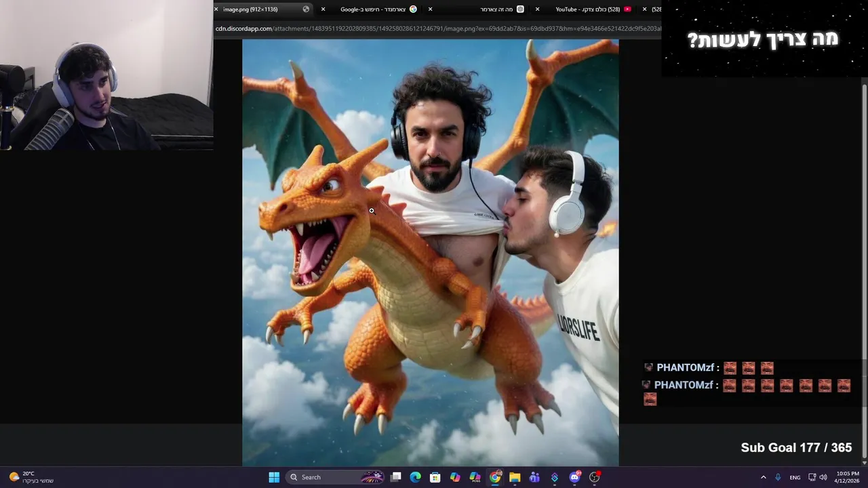Launch Microsoft Edge from the taskbar
Screen dimensions: 868x488
[416, 477]
